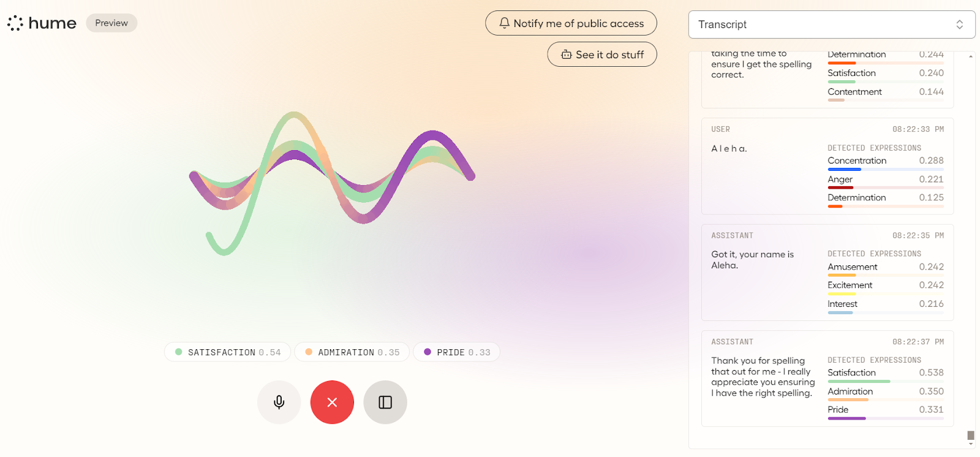
Task: Mute the microphone
Action: pyautogui.click(x=279, y=402)
